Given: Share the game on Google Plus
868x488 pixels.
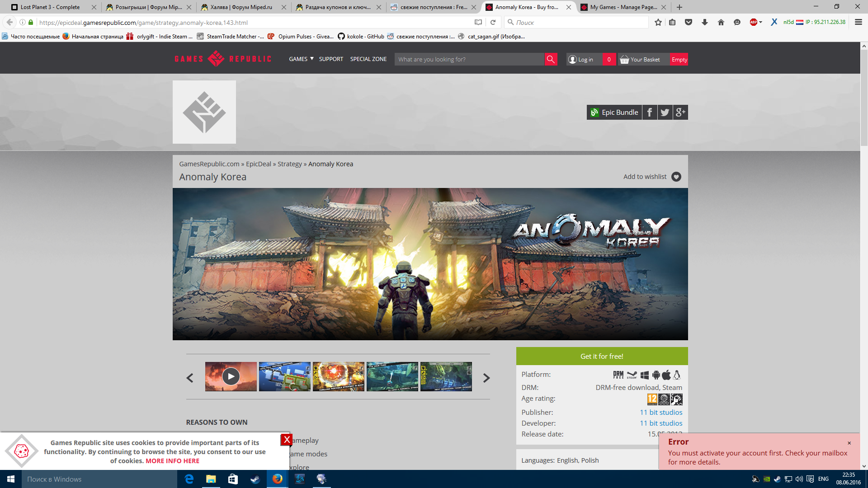Looking at the screenshot, I should click(680, 113).
